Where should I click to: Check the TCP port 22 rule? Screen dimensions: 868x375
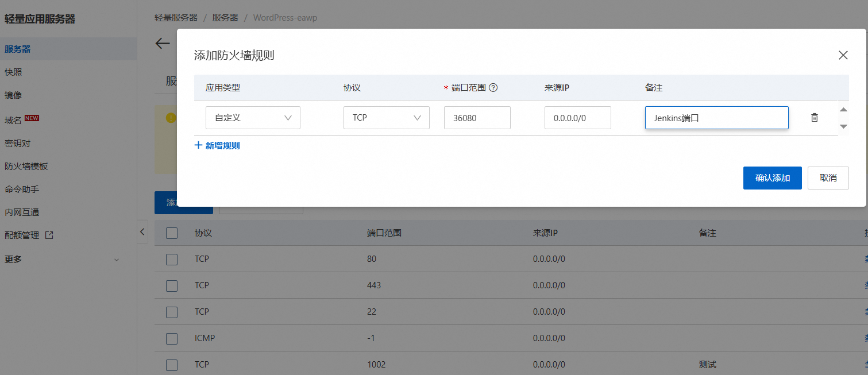[172, 312]
